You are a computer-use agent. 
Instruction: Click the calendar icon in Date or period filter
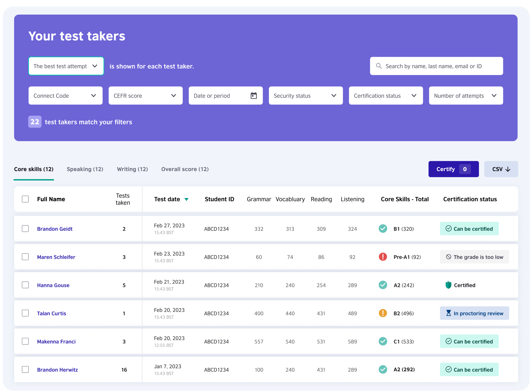coord(254,95)
